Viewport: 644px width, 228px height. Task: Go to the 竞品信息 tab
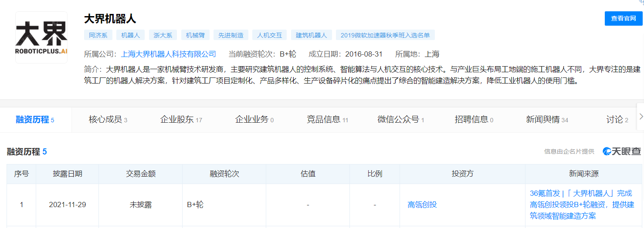327,120
